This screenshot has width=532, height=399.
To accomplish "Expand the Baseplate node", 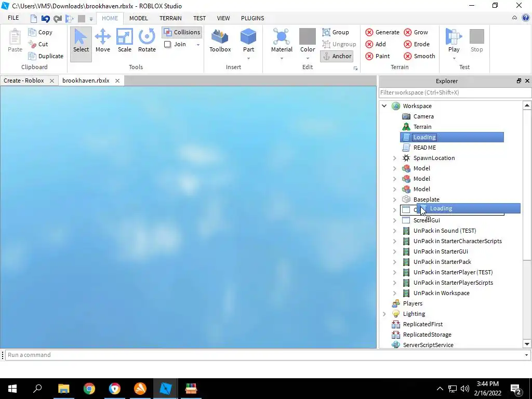I will (395, 199).
